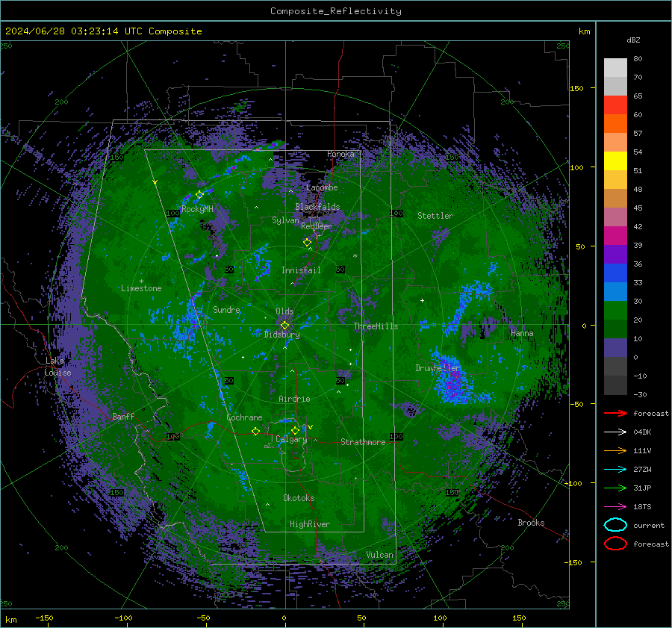Click the 04DK legend text
Image resolution: width=672 pixels, height=628 pixels.
642,432
